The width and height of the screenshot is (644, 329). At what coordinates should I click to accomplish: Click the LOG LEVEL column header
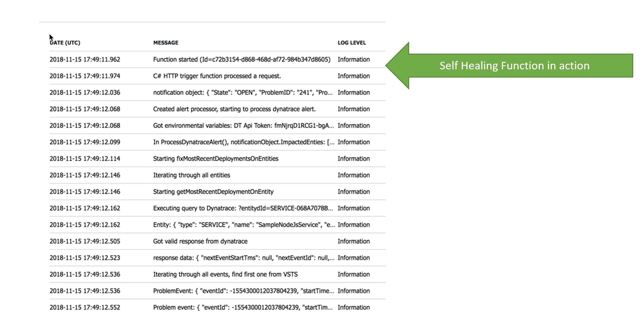351,43
